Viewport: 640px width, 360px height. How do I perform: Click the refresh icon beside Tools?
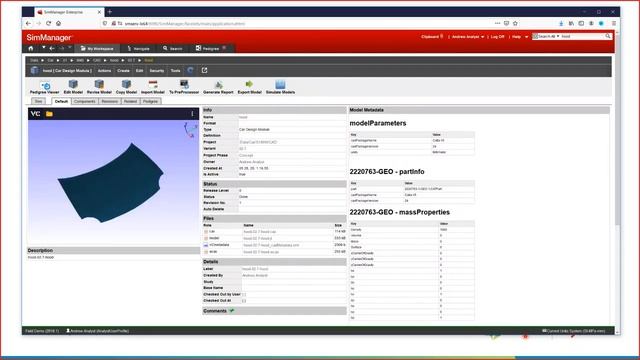[190, 71]
